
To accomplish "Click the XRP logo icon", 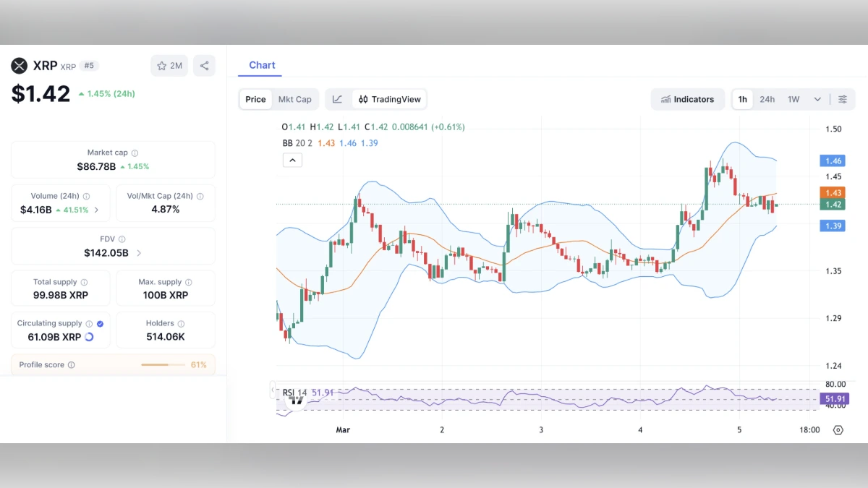I will [x=20, y=65].
